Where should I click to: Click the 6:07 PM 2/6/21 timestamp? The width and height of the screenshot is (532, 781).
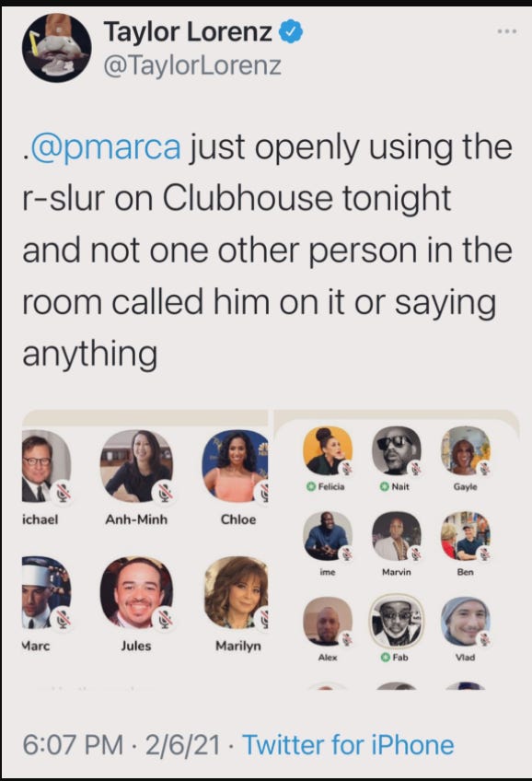(x=121, y=745)
